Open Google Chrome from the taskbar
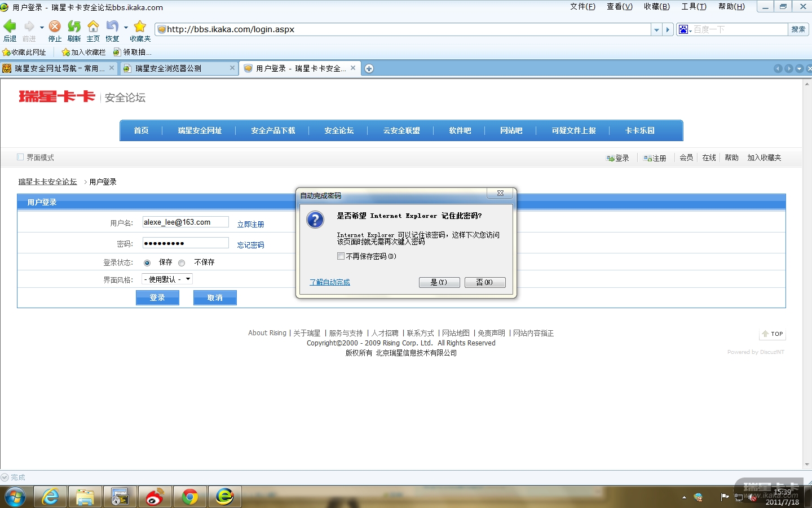Viewport: 812px width, 508px height. coord(190,497)
